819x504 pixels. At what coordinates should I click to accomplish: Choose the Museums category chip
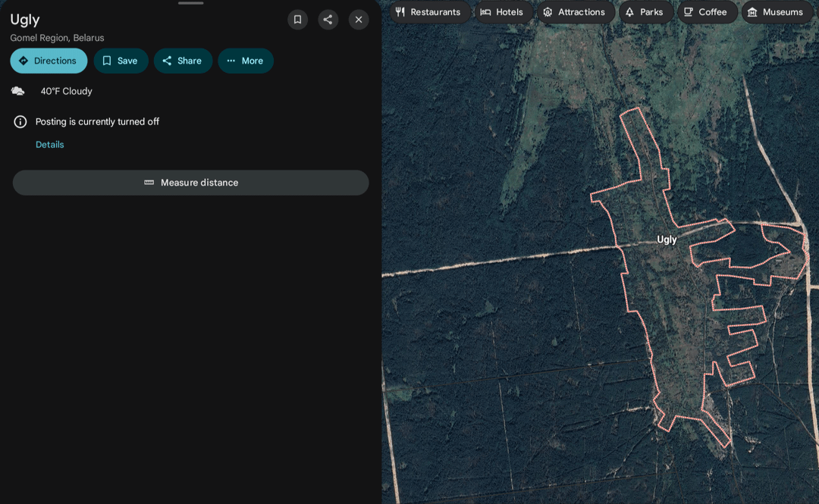coord(775,12)
